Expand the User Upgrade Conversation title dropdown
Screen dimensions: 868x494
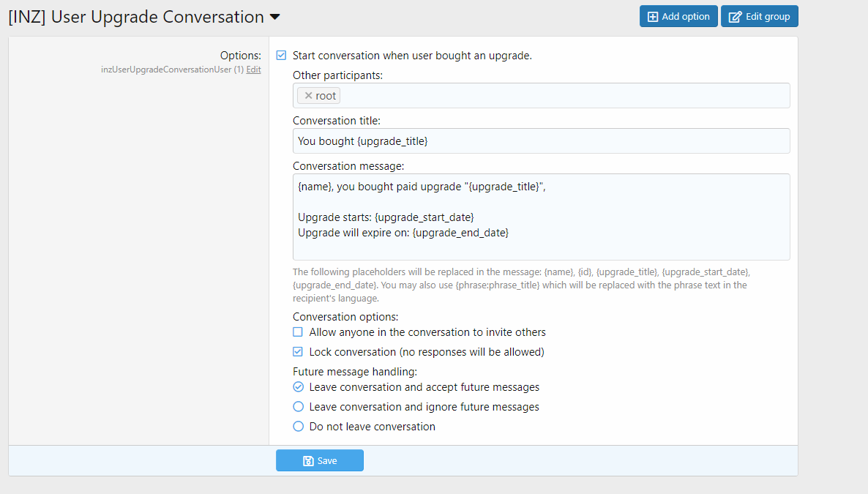click(274, 17)
